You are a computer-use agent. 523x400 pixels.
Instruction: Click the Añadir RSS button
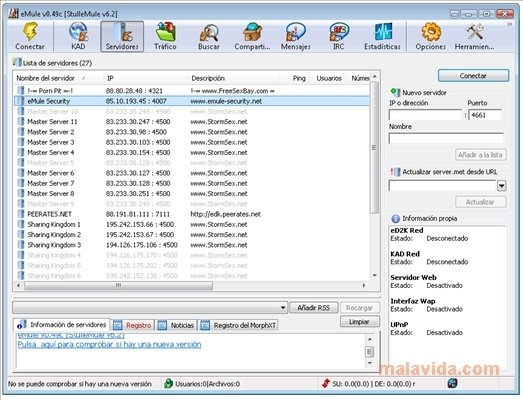314,308
